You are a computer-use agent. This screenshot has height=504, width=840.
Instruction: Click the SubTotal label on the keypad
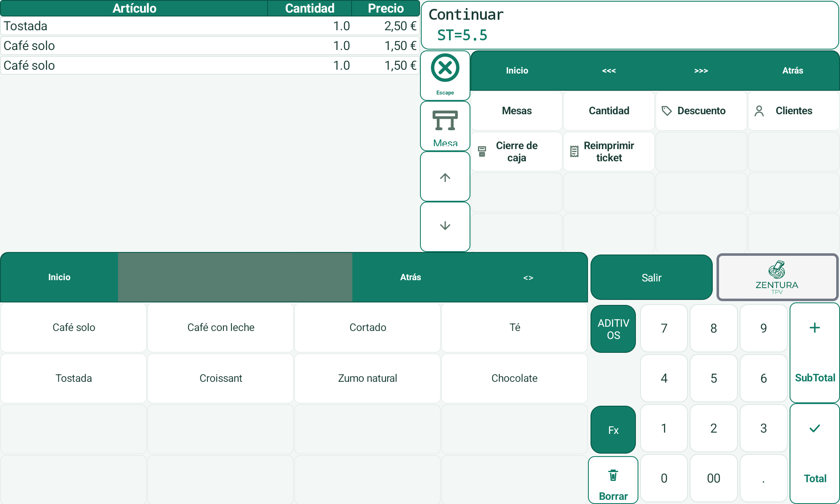[x=815, y=378]
